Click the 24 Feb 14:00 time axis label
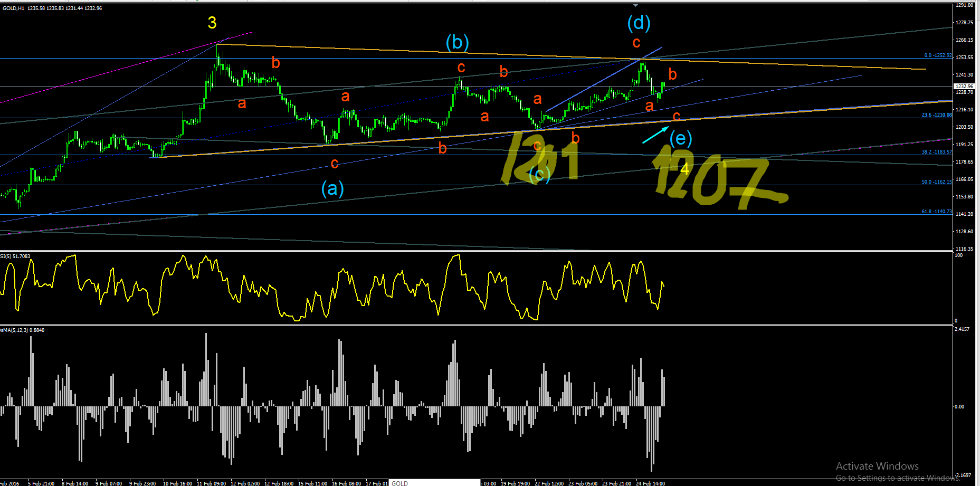The image size is (980, 486). click(x=650, y=483)
